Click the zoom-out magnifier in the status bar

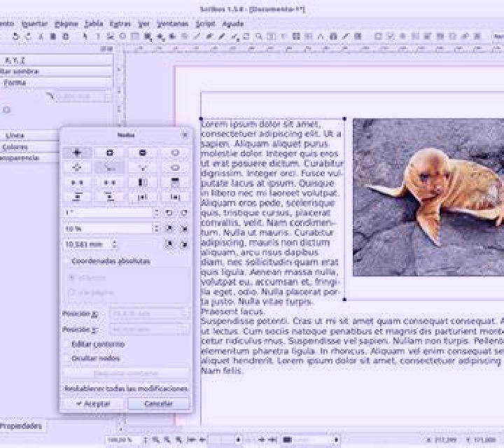(156, 440)
